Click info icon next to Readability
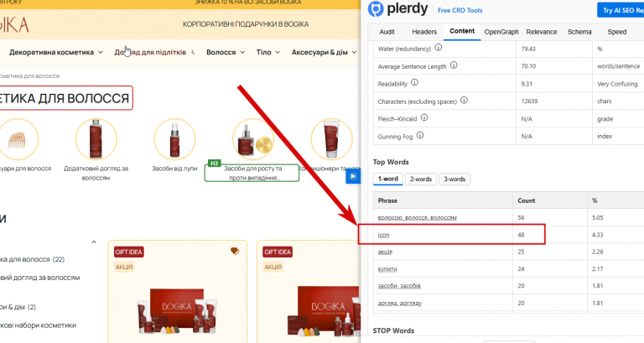 [414, 82]
